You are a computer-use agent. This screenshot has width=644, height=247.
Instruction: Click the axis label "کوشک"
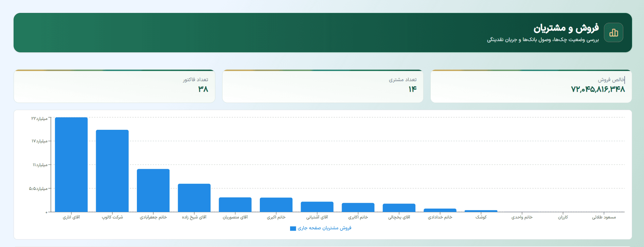pos(481,217)
